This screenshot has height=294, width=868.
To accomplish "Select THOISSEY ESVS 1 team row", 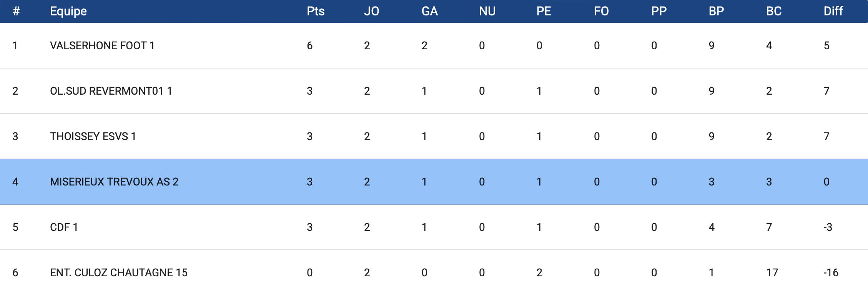I will point(93,137).
